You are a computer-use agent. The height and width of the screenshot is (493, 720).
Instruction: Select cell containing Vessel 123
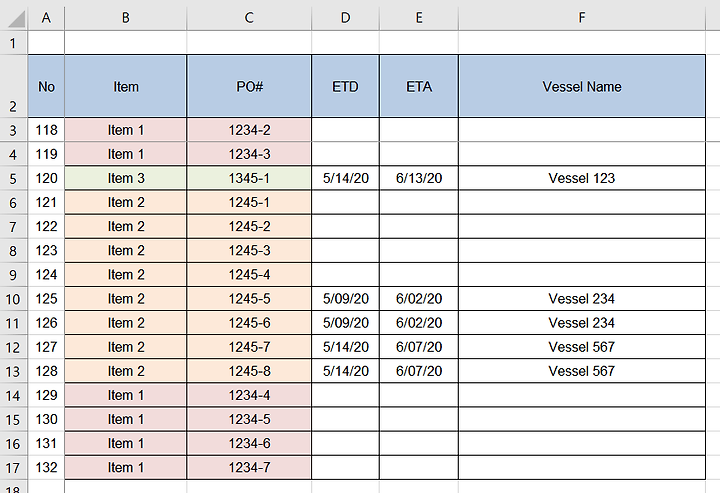tap(581, 178)
